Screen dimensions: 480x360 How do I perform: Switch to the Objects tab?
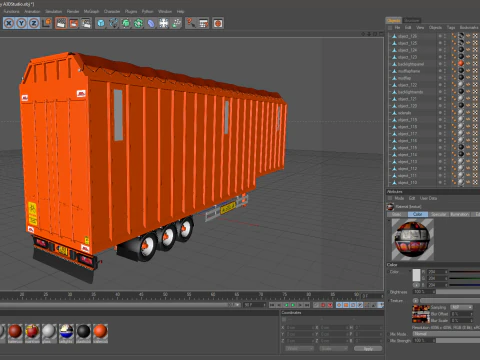pyautogui.click(x=394, y=20)
